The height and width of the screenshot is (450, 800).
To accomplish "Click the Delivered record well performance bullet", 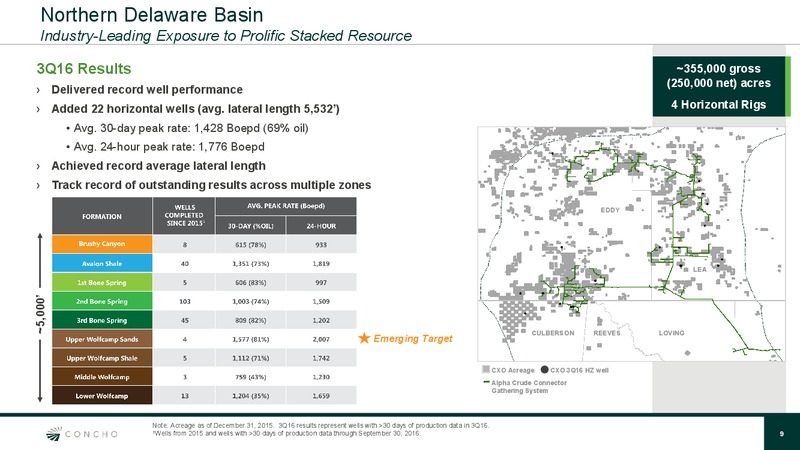I will (x=147, y=89).
